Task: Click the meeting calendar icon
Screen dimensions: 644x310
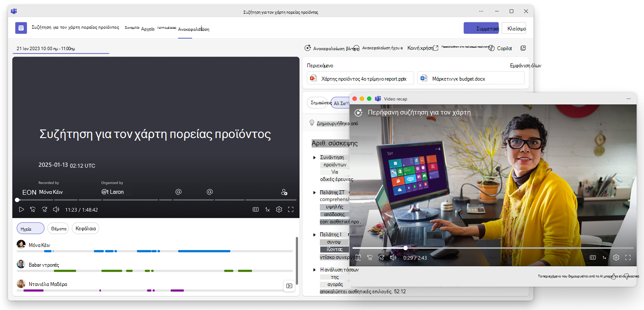Action: (x=21, y=28)
